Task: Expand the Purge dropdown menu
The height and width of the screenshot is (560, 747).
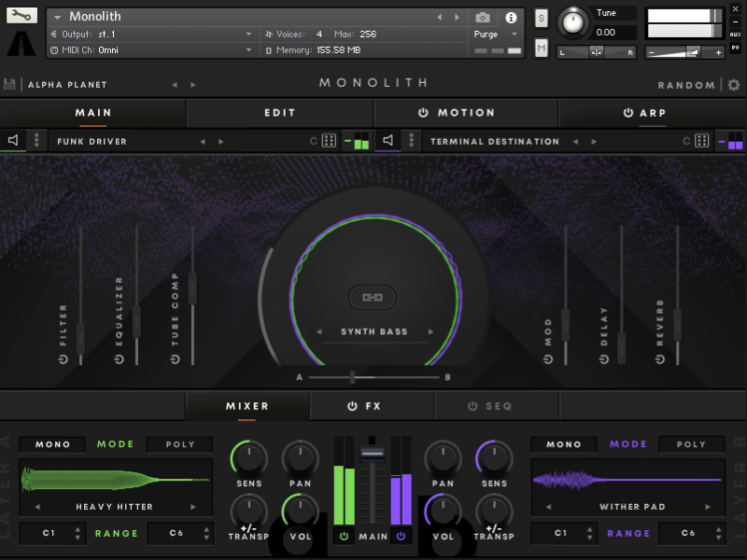Action: point(495,34)
